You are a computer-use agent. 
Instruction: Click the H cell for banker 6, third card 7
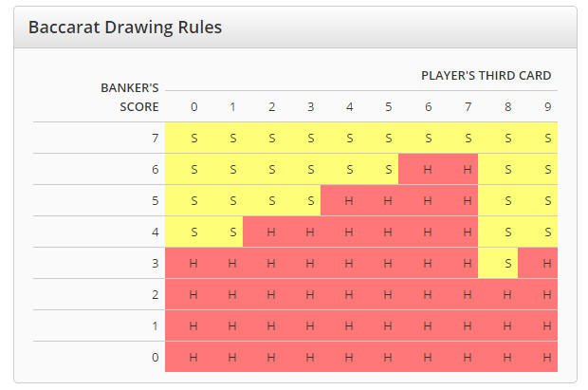(467, 170)
